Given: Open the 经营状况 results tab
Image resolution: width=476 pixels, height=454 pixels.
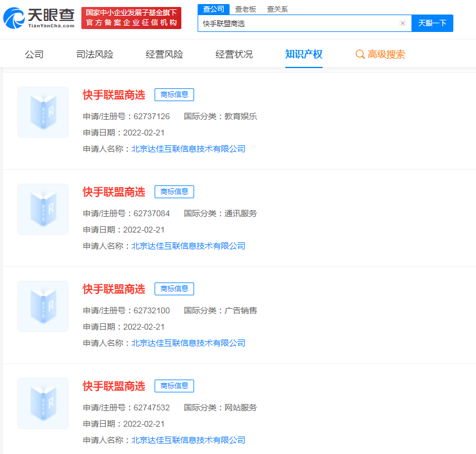Looking at the screenshot, I should point(234,55).
